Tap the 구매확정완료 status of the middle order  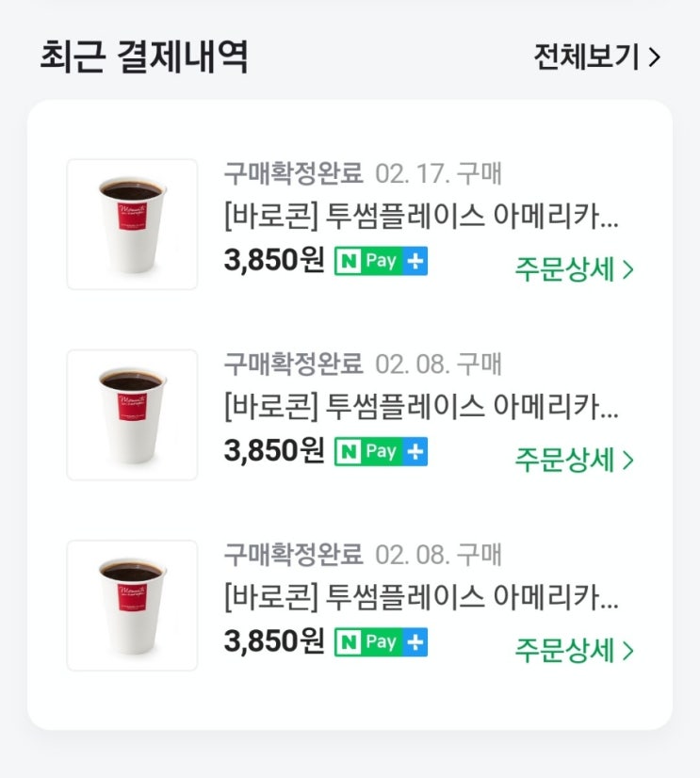click(x=293, y=365)
